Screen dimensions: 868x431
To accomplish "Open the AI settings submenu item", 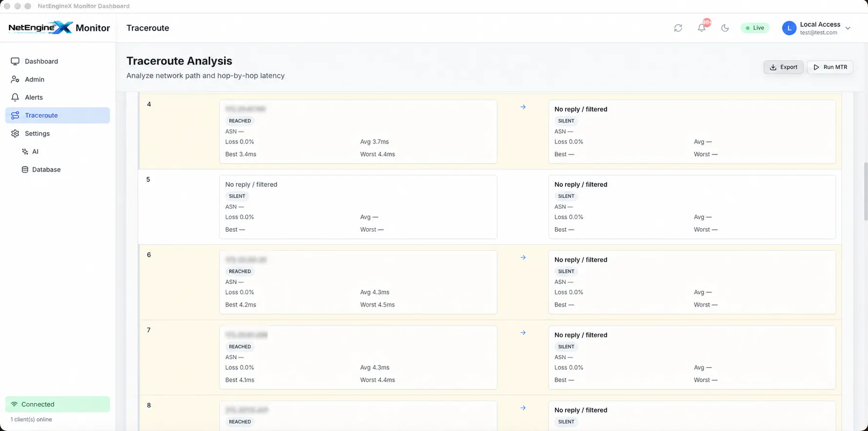I will (63, 152).
